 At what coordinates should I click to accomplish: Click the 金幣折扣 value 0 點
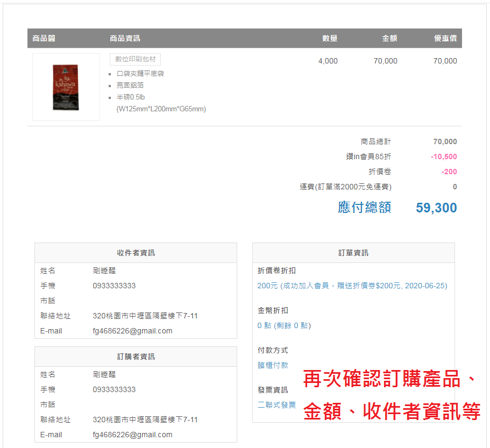click(x=284, y=325)
